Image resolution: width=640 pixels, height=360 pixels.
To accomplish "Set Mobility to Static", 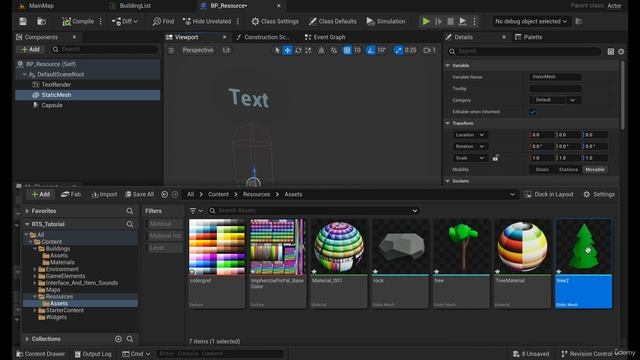I will coord(542,169).
